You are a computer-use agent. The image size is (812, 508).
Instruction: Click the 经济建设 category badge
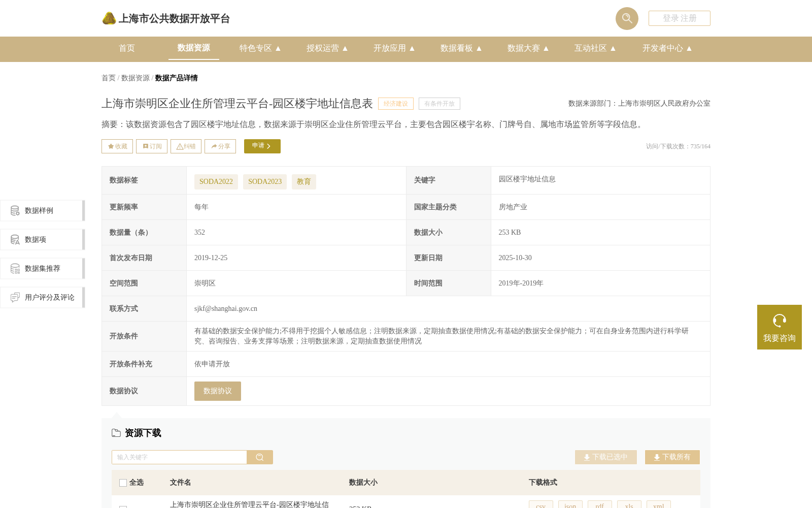[396, 104]
